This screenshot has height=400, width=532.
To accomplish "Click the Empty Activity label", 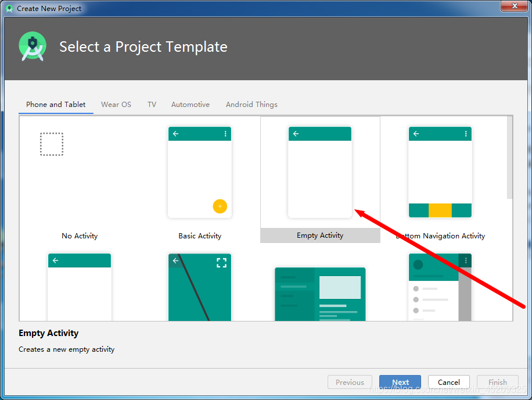I will [320, 235].
